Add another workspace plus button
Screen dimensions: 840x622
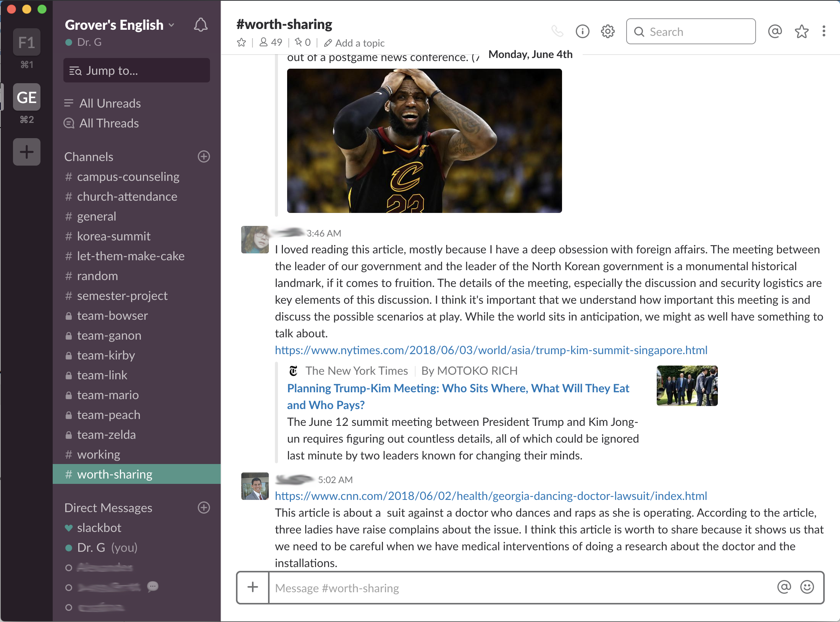pyautogui.click(x=27, y=152)
